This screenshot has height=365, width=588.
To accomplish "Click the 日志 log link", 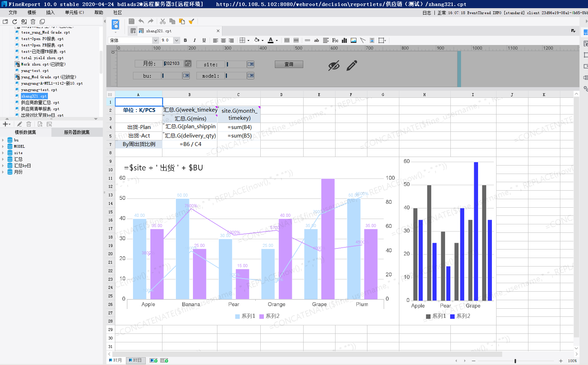I will coord(427,13).
